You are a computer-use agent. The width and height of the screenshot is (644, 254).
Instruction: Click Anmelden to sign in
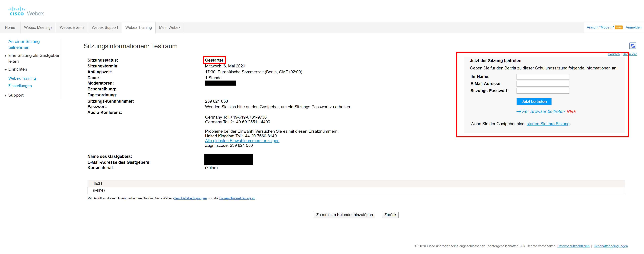[633, 28]
